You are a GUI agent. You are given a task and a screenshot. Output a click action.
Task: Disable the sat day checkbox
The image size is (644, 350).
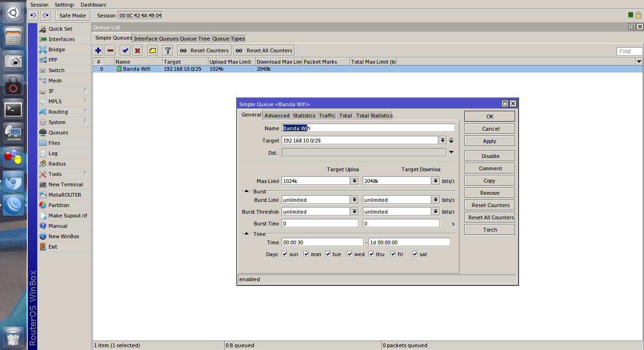(415, 254)
